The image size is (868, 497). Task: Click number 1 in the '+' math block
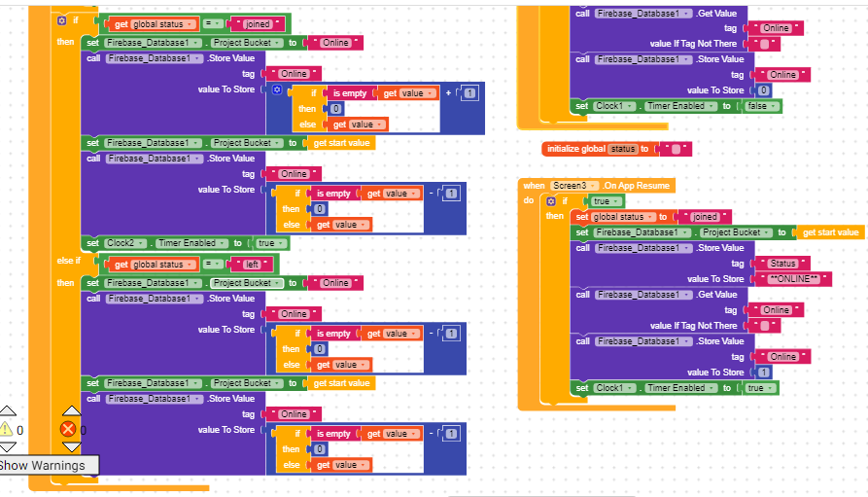[x=469, y=93]
